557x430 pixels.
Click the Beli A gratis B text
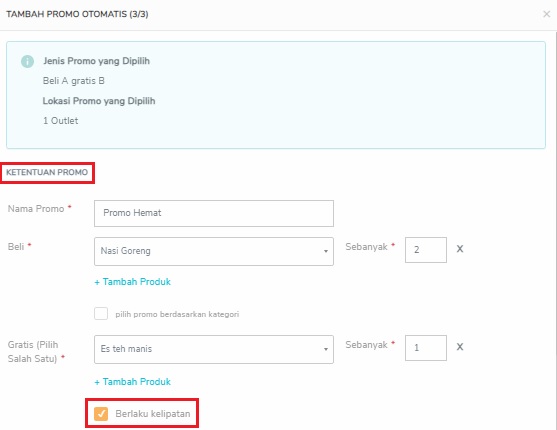coord(74,81)
